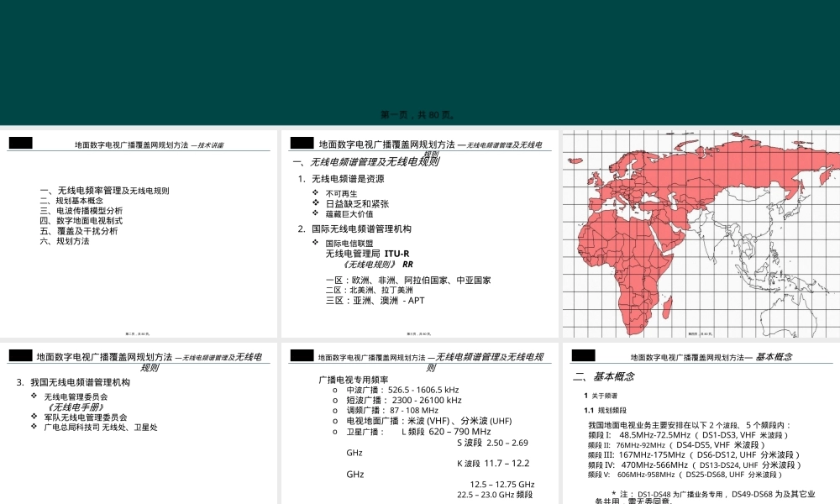
Task: Click the line '三区：亚洲、澳洲 - APT'
Action: [x=375, y=301]
